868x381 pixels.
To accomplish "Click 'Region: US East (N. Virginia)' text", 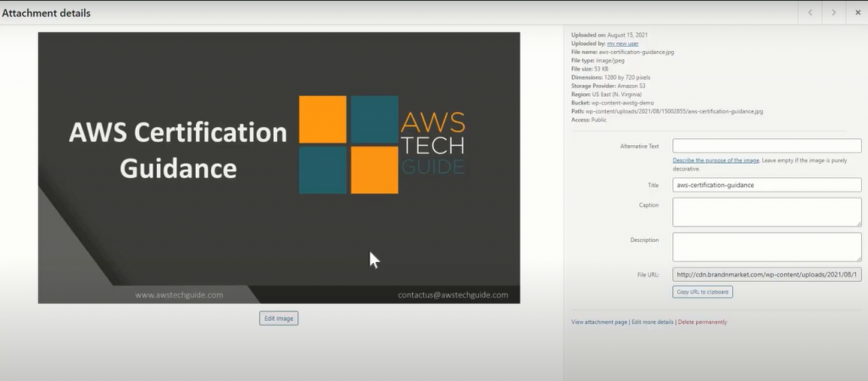I will (x=607, y=94).
